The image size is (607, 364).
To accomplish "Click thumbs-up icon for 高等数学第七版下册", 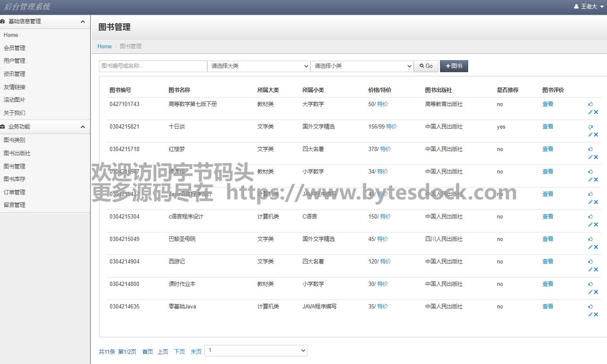I will tap(590, 104).
